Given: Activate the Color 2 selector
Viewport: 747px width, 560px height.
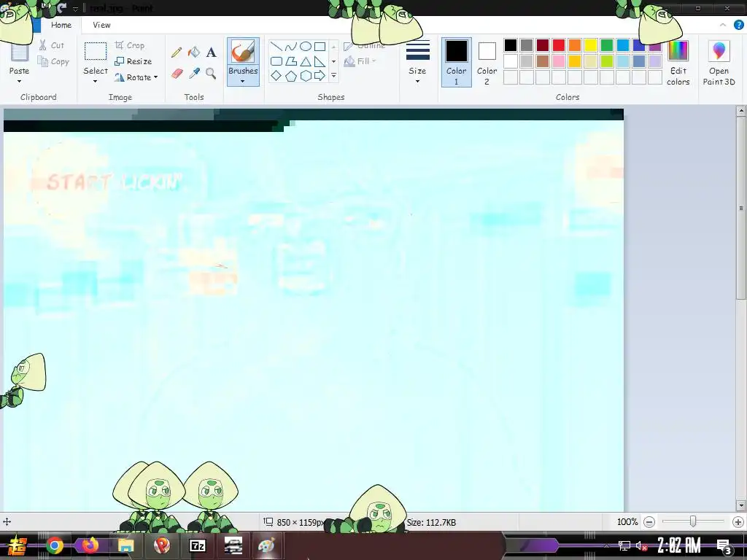Looking at the screenshot, I should point(487,63).
